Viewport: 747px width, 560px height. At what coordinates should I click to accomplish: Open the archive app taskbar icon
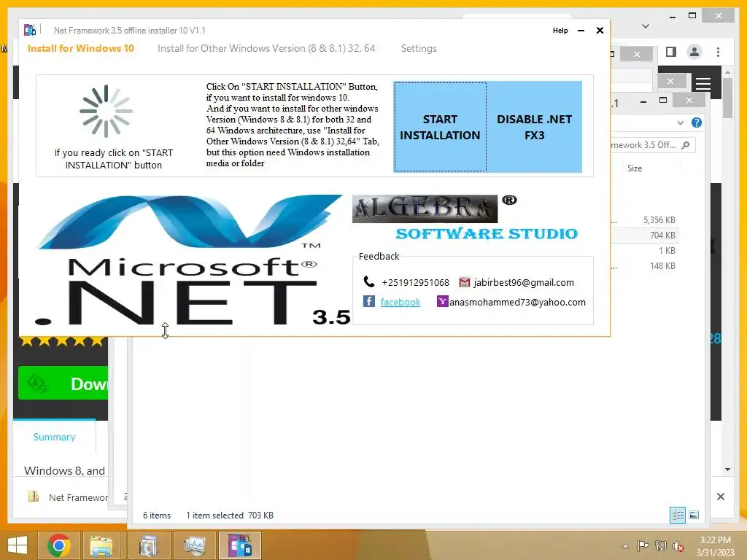[x=148, y=545]
